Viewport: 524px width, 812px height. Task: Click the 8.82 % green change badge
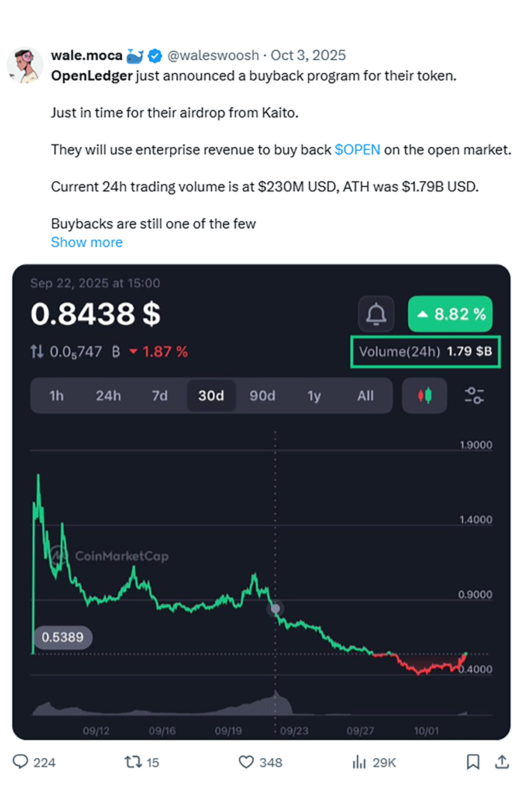[x=450, y=314]
